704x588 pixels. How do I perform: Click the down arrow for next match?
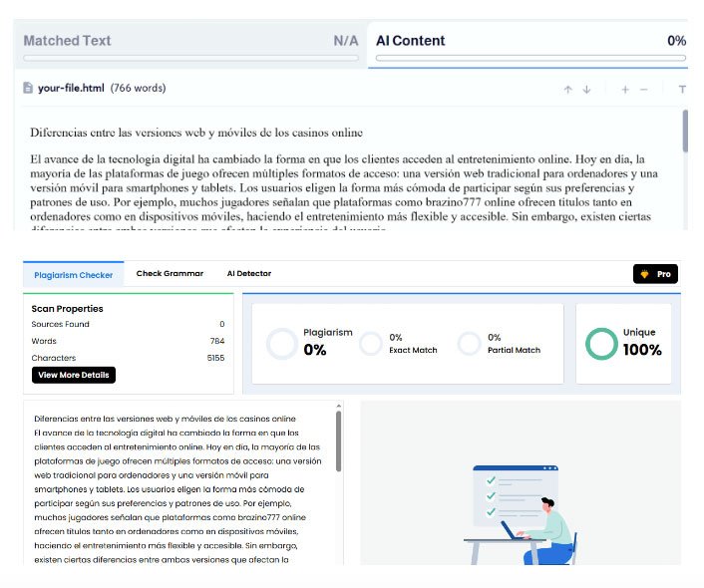(x=586, y=89)
